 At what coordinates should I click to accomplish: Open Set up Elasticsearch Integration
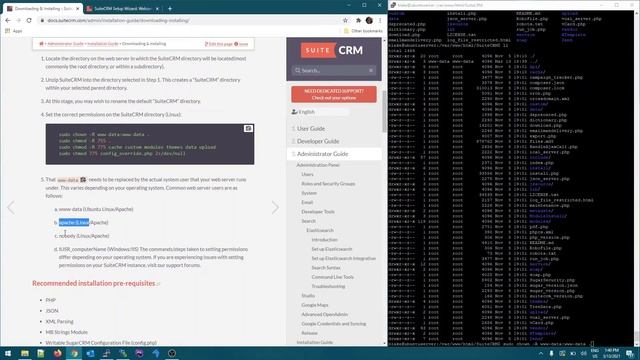[344, 258]
